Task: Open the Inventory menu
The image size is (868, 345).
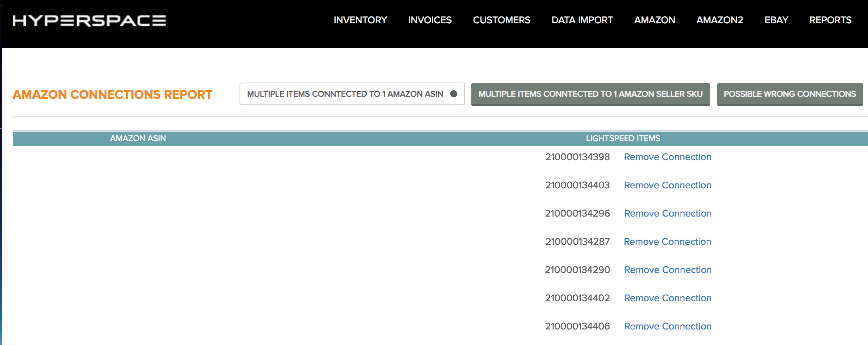Action: [360, 20]
